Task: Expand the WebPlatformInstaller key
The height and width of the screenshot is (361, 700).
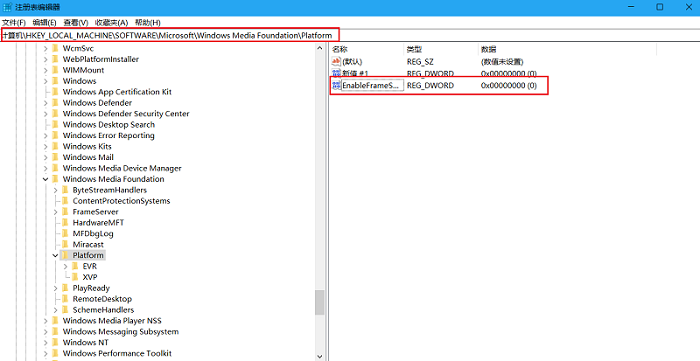Action: [46, 59]
